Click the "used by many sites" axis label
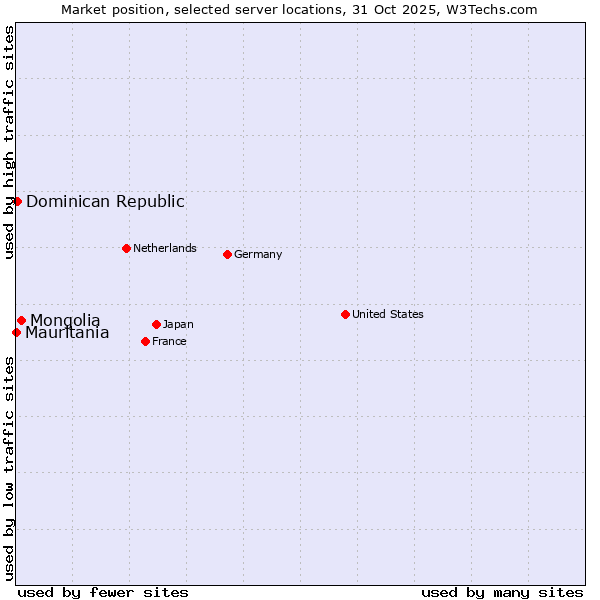 502,592
